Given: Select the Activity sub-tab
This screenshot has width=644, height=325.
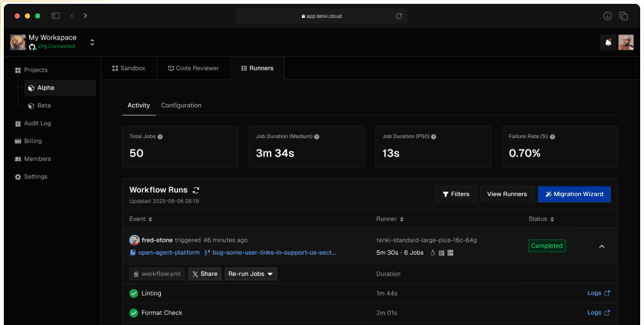Looking at the screenshot, I should [x=139, y=105].
